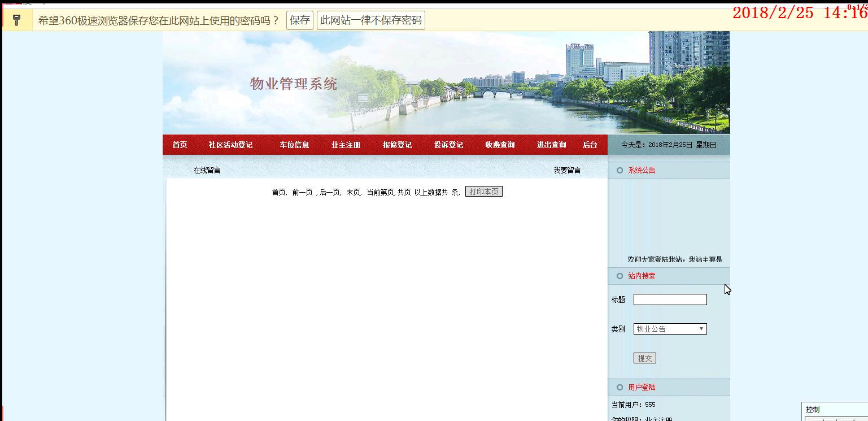Click circle icon beside 系统公告
The image size is (868, 421).
coord(620,170)
